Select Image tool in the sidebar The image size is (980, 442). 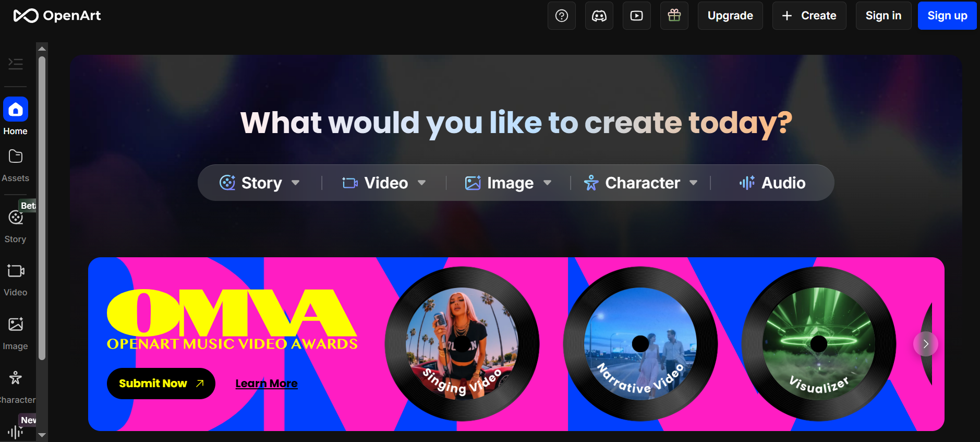(16, 333)
